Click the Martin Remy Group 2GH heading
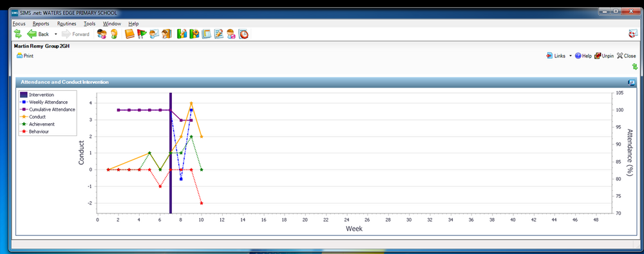Viewport: 644px width, 254px height. (42, 46)
